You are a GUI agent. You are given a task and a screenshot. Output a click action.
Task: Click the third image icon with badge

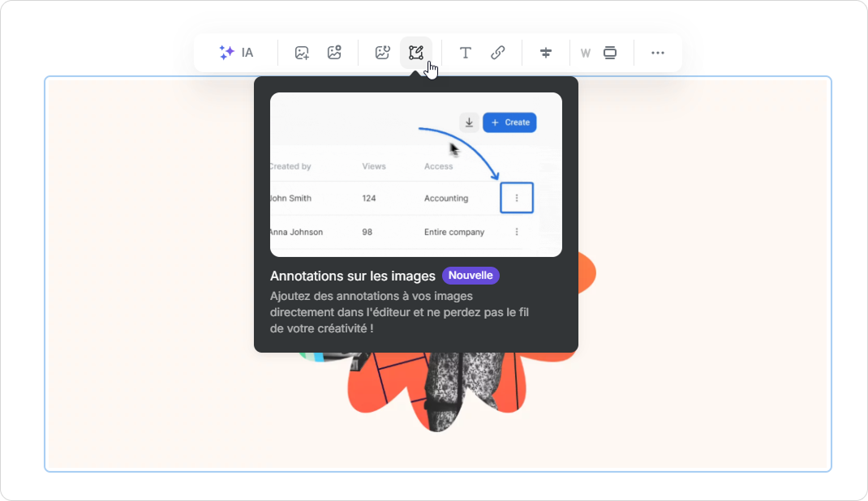coord(383,53)
